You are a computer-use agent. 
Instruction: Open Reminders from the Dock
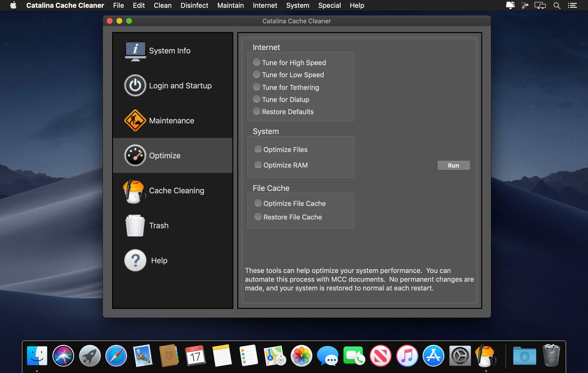click(248, 356)
